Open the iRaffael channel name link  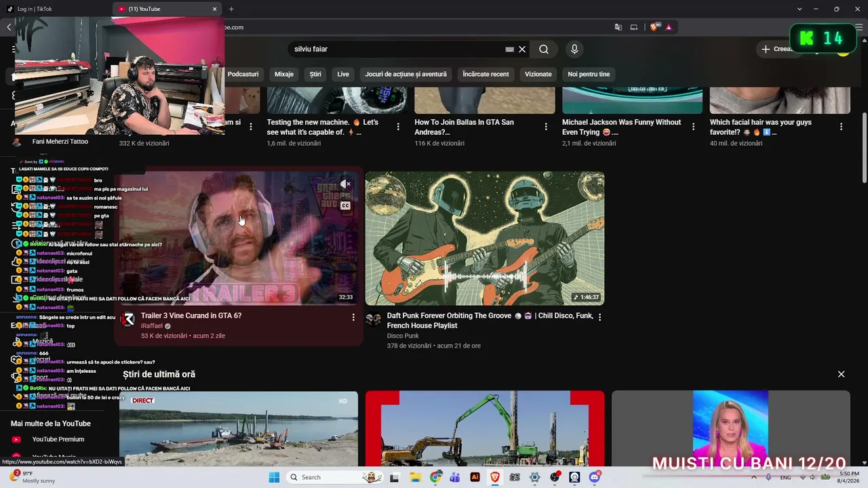(x=152, y=326)
